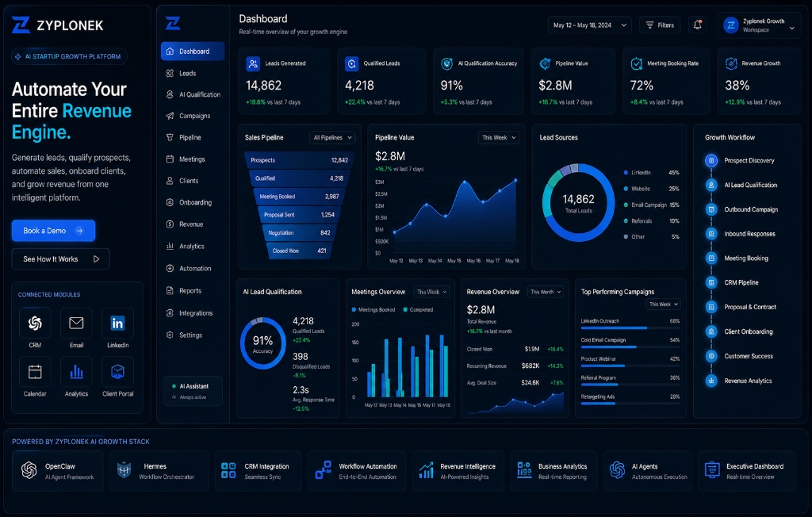This screenshot has width=812, height=517.
Task: Click the CRM Pipeline workflow step icon
Action: [711, 282]
